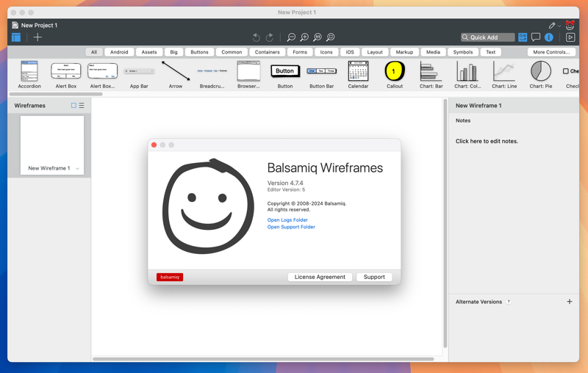This screenshot has width=588, height=373.
Task: Click here to edit notes
Action: pos(487,141)
